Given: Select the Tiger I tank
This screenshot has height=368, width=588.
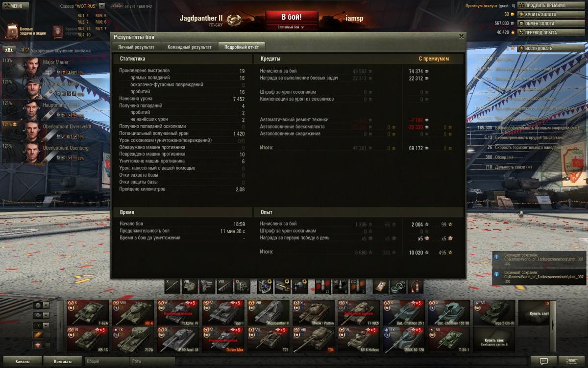Looking at the screenshot, I should click(223, 313).
